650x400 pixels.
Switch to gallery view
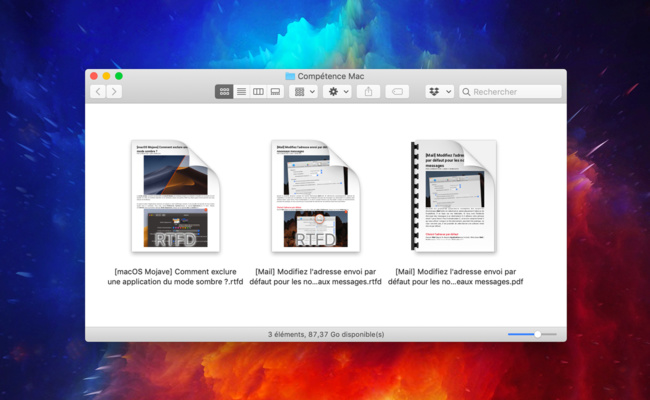point(275,91)
